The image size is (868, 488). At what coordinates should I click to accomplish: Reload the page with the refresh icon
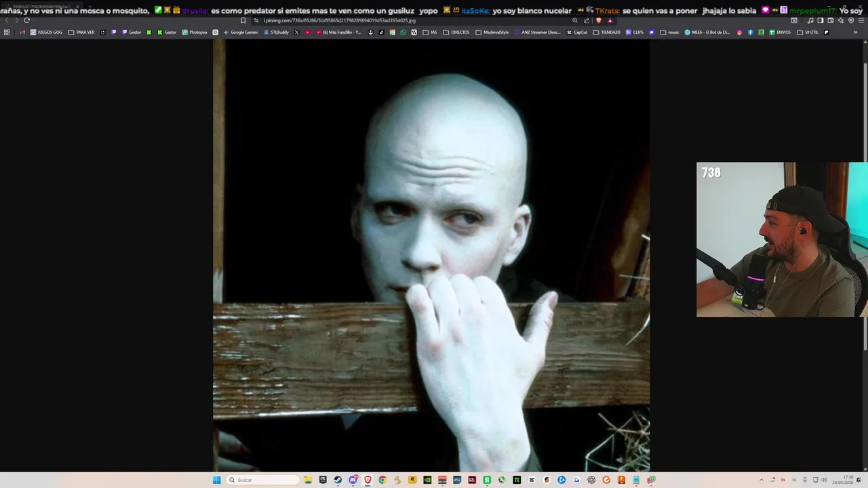pos(27,20)
